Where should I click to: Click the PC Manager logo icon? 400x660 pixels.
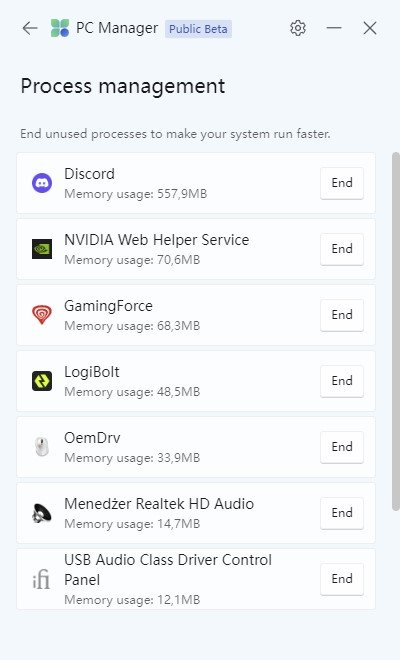pos(60,28)
